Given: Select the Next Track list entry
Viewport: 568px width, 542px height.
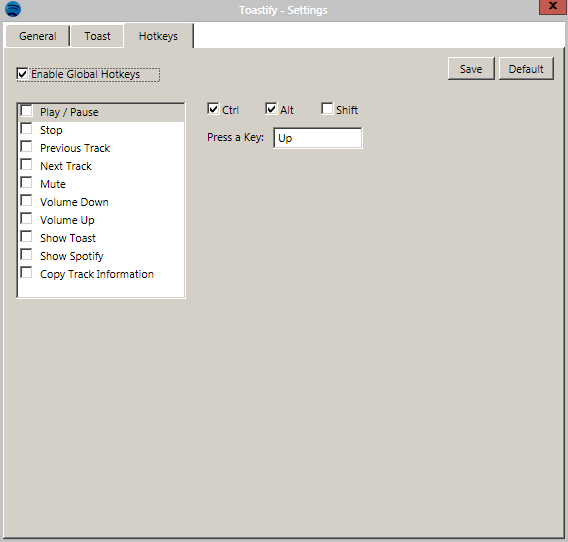Looking at the screenshot, I should click(x=101, y=166).
